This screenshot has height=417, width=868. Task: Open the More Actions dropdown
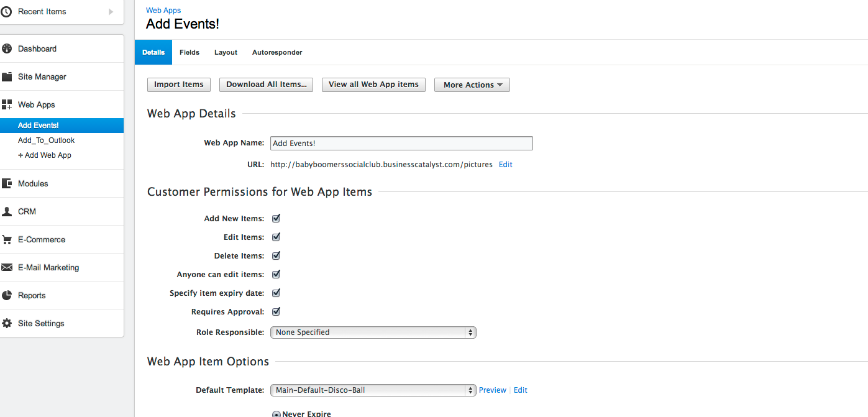coord(472,85)
